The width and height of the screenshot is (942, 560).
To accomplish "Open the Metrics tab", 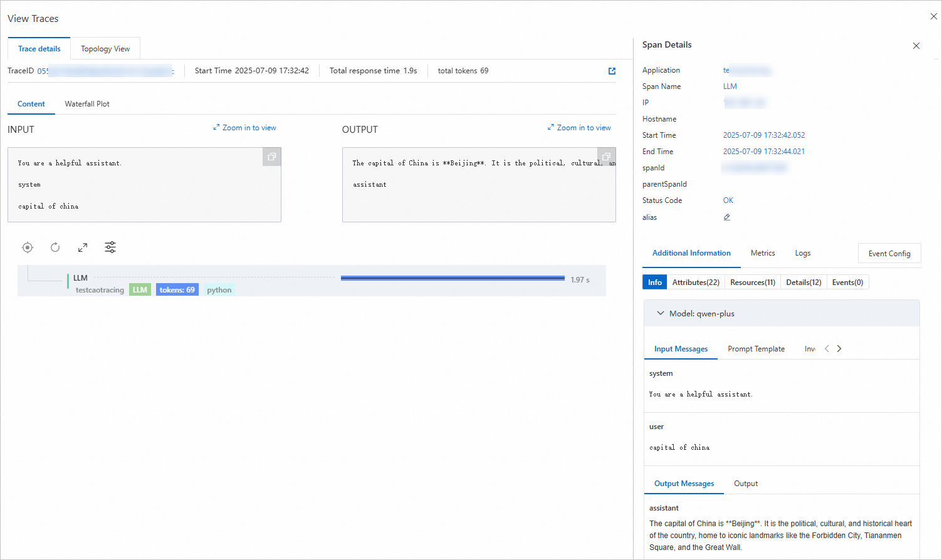I will (763, 253).
